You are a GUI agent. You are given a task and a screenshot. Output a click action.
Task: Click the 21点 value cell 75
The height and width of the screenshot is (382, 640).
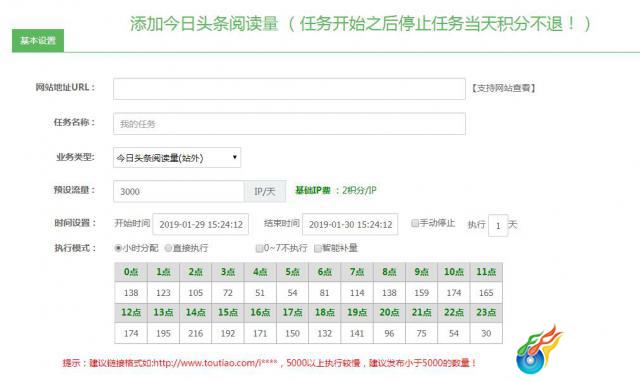tap(422, 333)
